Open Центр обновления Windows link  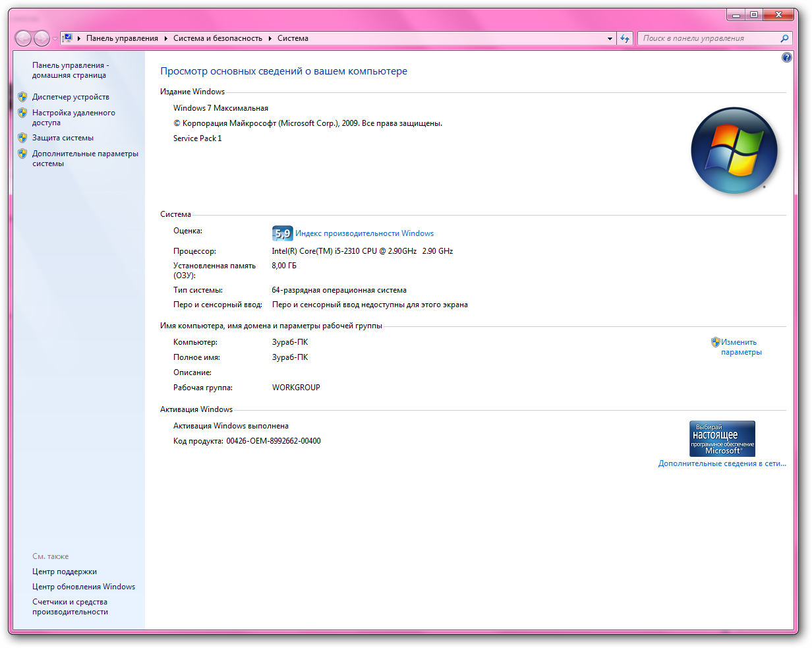pos(84,587)
